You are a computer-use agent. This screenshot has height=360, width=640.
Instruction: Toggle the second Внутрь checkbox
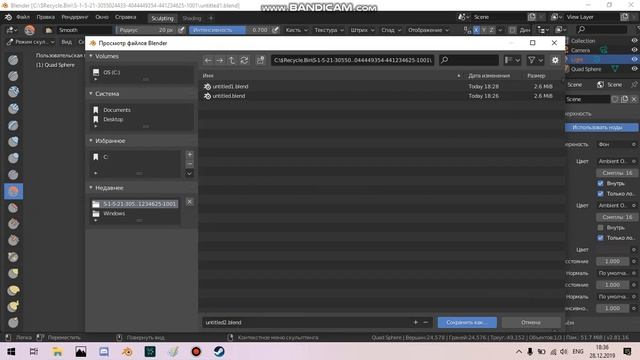pos(600,227)
